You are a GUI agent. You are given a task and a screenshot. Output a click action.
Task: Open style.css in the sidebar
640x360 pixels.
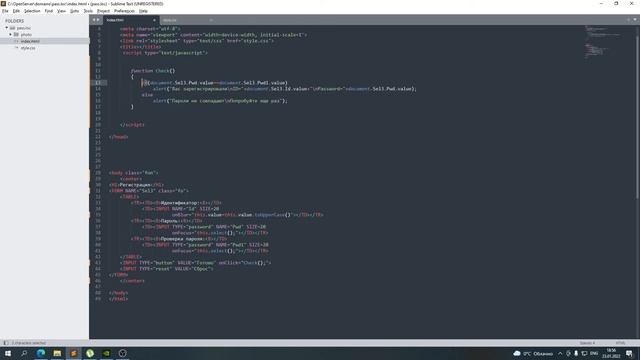point(28,48)
